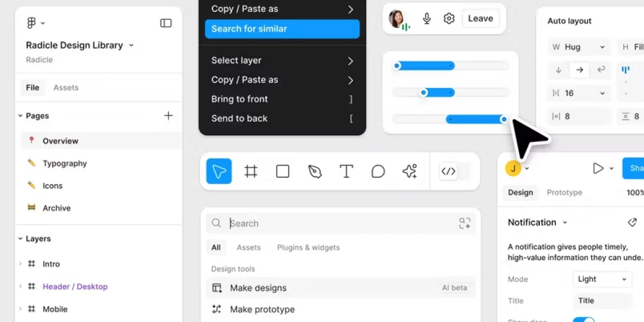Add a new page with plus button
Viewport: 644px width, 322px height.
click(169, 116)
